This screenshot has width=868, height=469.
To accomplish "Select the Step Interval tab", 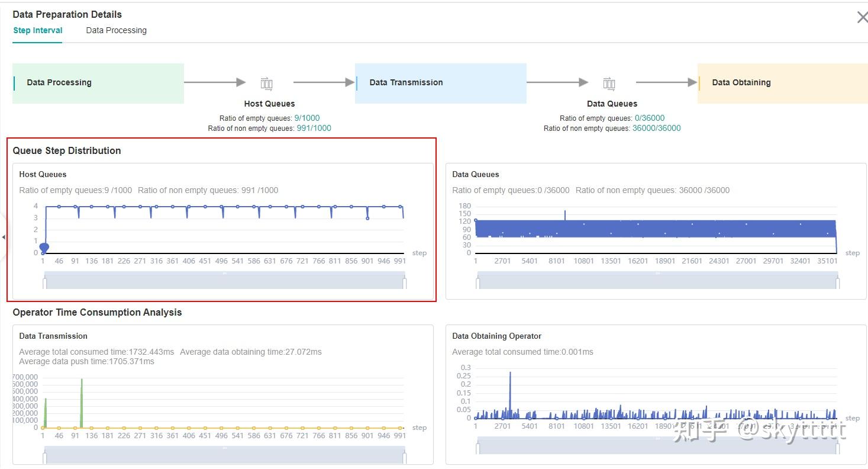I will pos(38,30).
